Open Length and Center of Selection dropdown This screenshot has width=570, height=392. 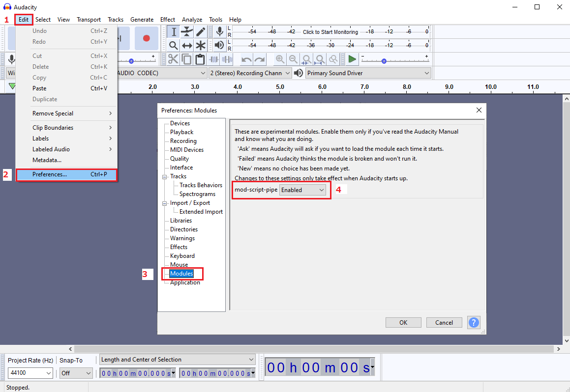pos(178,360)
